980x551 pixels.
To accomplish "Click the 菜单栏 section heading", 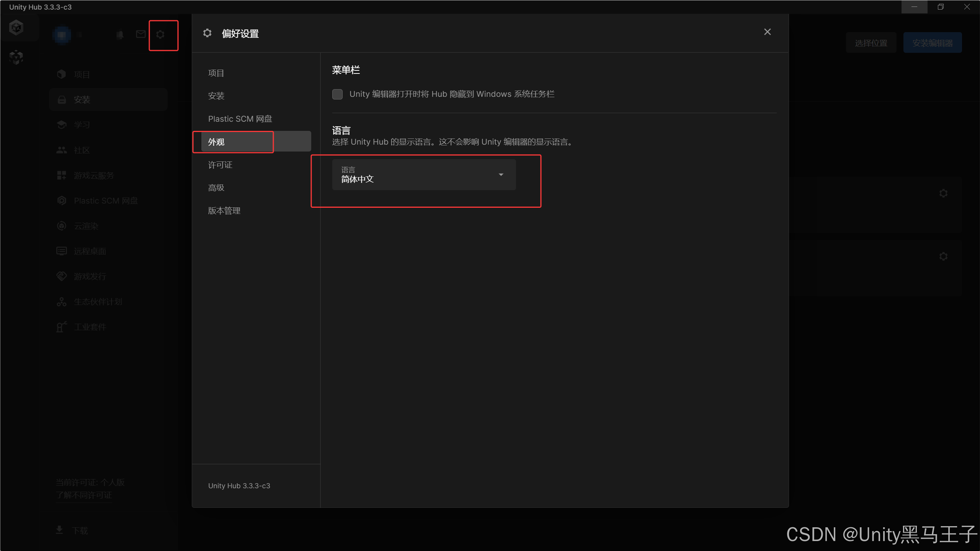I will pos(346,70).
